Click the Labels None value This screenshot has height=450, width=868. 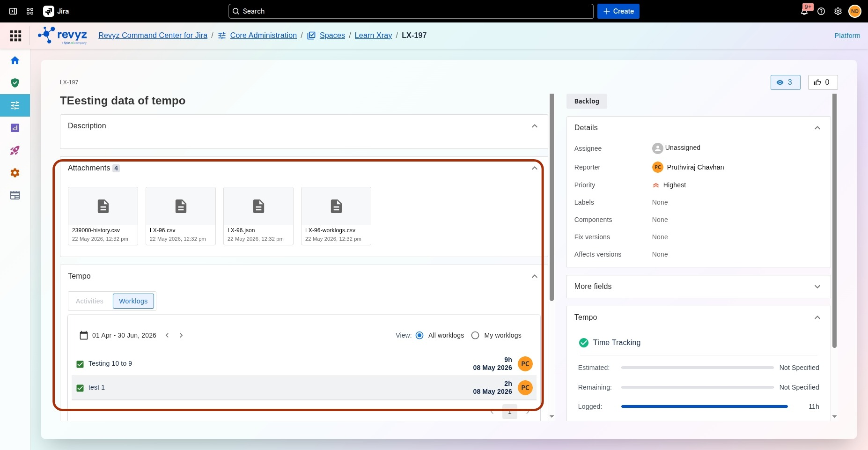(660, 202)
